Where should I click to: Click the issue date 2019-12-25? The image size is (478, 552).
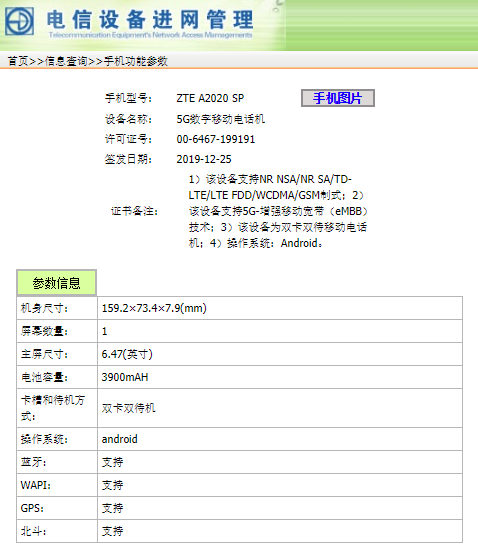(x=204, y=159)
